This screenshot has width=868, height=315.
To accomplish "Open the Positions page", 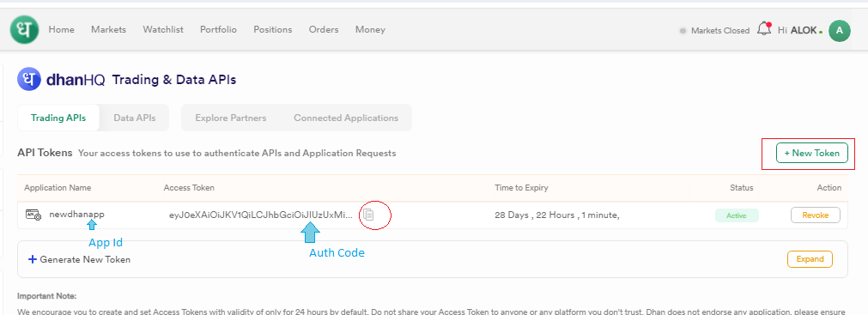I will point(272,30).
